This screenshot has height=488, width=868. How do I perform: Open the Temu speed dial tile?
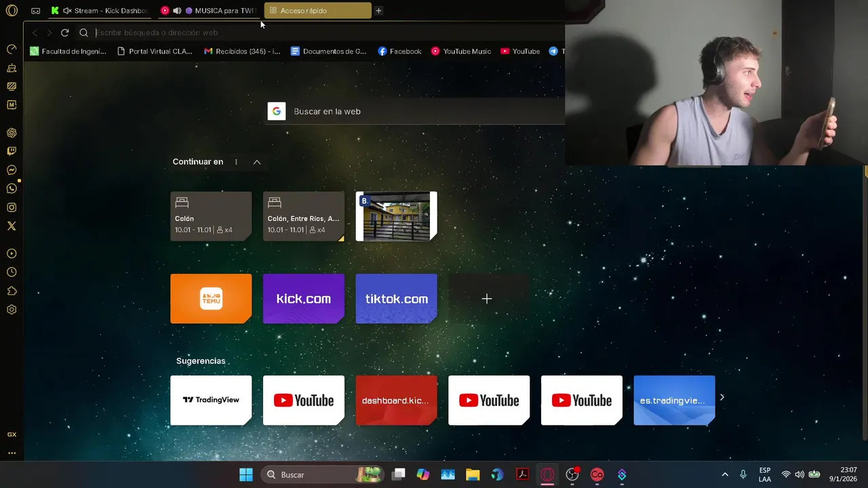click(x=211, y=299)
